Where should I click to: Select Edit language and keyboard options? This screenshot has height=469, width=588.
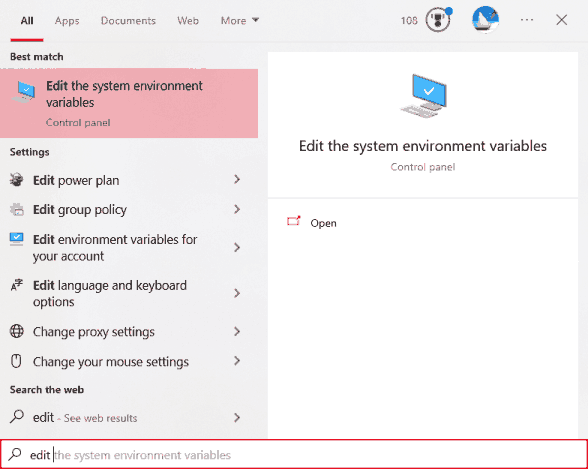(x=128, y=293)
